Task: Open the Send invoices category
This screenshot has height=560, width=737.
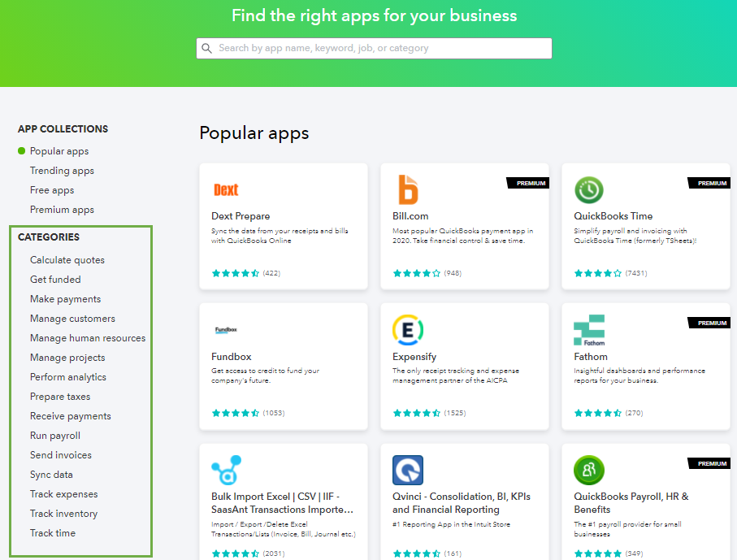Action: 61,455
